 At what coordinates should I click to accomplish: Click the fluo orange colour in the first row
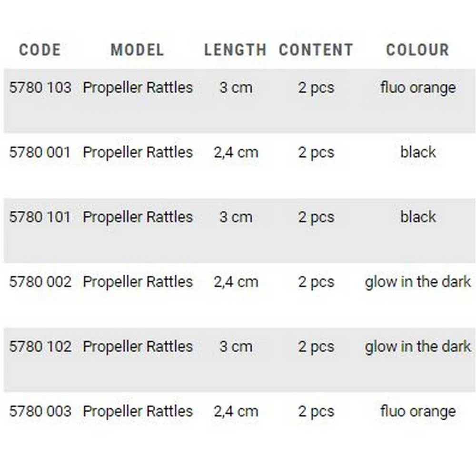(418, 88)
